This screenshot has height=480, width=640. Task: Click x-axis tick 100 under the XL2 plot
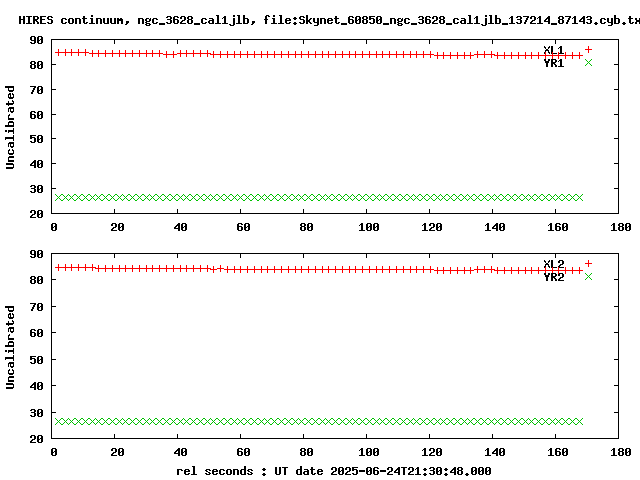tap(369, 452)
